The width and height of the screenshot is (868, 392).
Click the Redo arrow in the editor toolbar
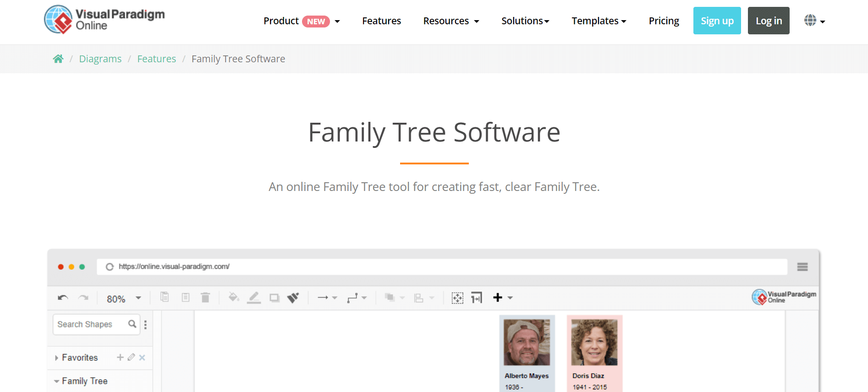83,298
